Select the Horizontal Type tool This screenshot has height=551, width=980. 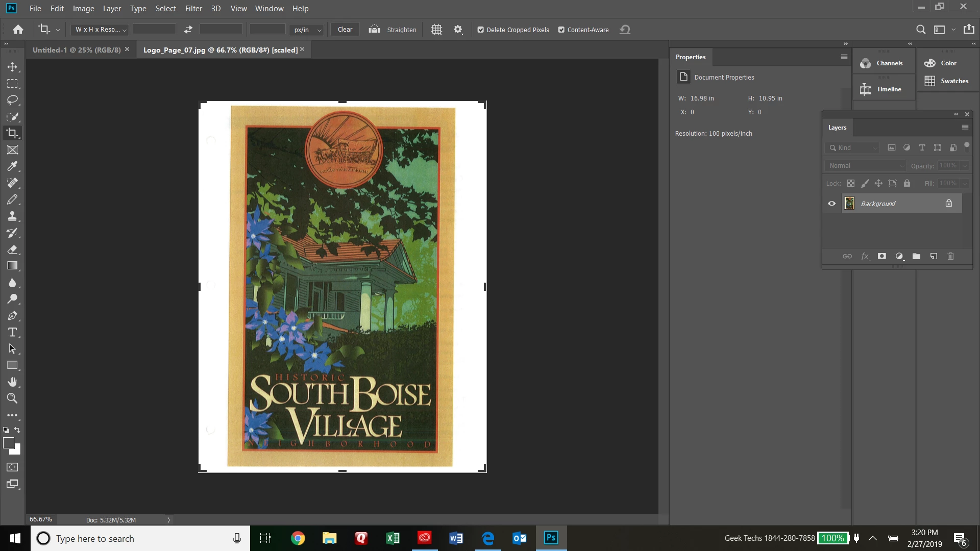click(x=12, y=333)
